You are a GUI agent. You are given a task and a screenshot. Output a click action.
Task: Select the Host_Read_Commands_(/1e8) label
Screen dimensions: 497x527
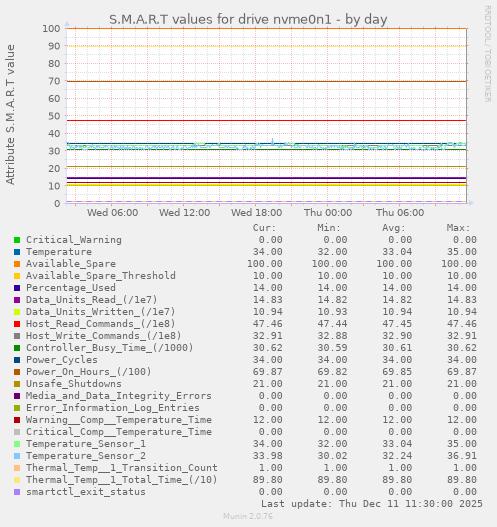(x=101, y=324)
